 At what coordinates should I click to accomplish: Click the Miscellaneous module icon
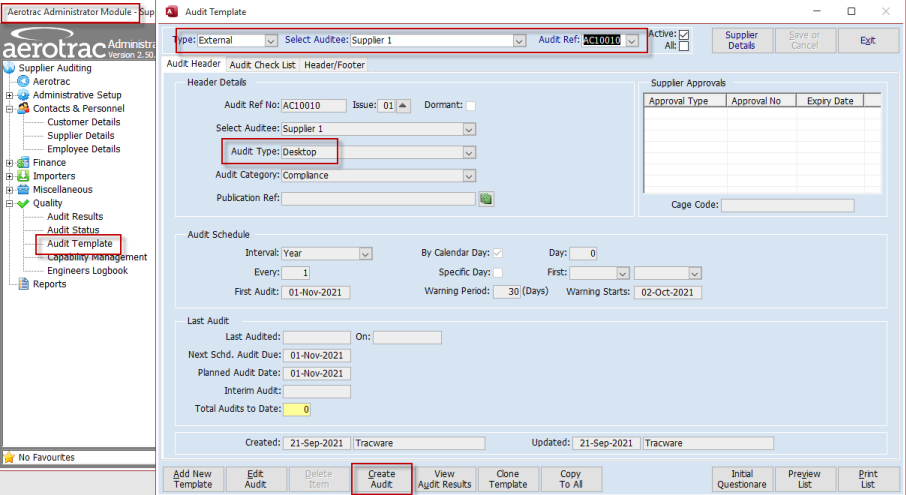[24, 189]
